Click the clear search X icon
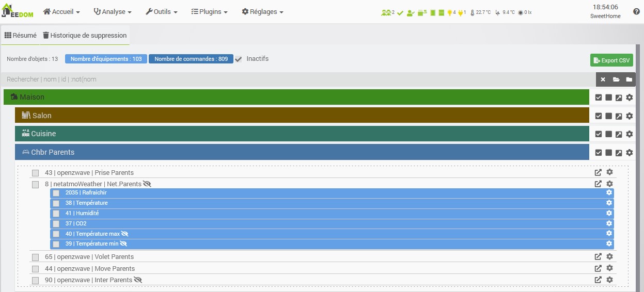 pyautogui.click(x=603, y=79)
